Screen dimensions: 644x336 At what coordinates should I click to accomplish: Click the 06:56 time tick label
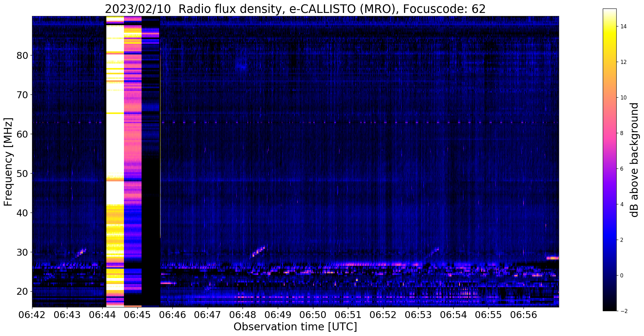tap(524, 314)
